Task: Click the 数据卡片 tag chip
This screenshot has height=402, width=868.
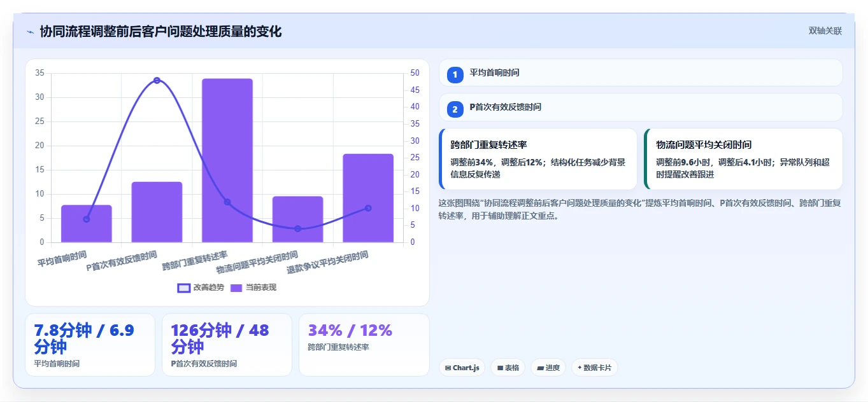Action: coord(595,368)
